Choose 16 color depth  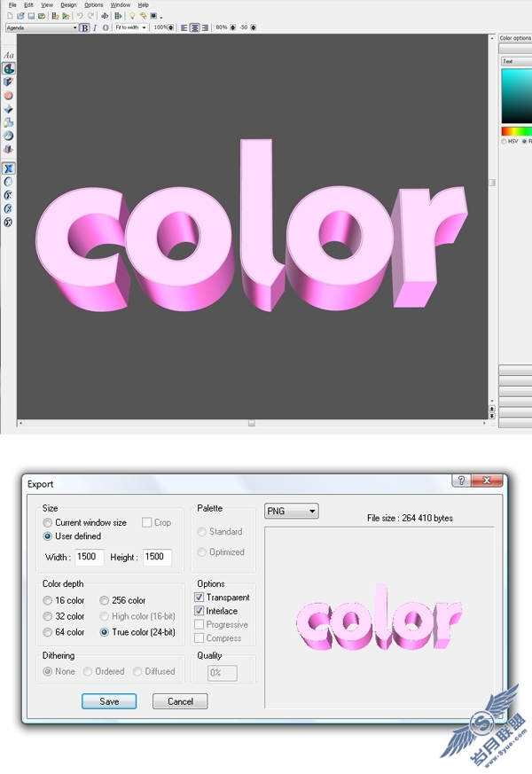(x=47, y=600)
